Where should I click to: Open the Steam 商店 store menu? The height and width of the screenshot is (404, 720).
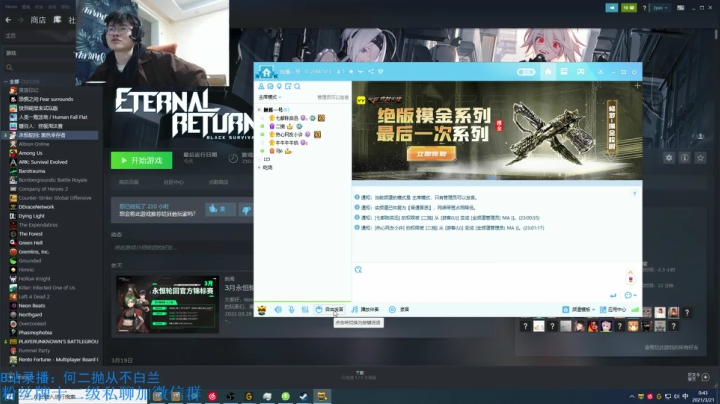38,20
